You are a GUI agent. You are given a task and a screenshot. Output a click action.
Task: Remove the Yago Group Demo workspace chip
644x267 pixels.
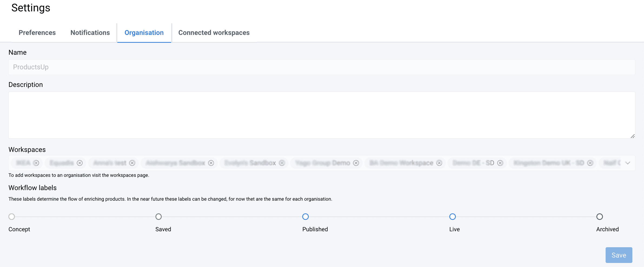356,163
